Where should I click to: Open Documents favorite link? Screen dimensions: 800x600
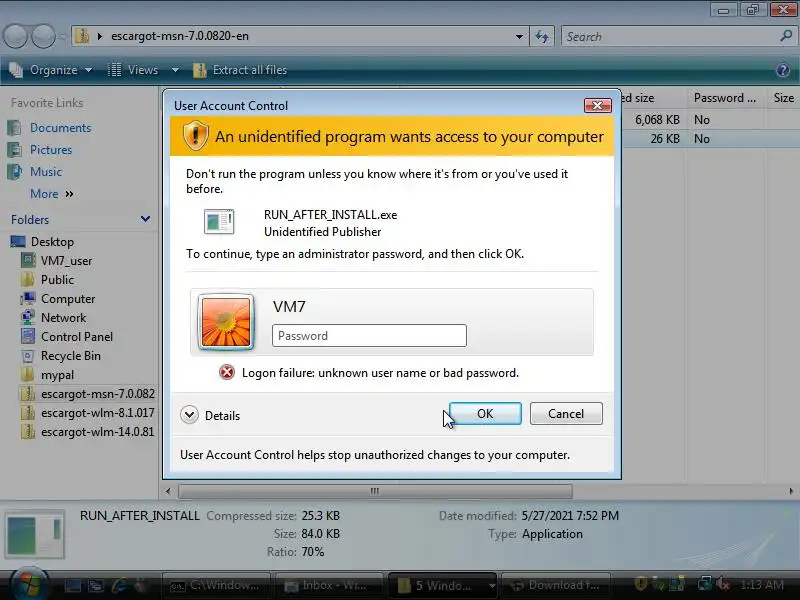pos(60,128)
